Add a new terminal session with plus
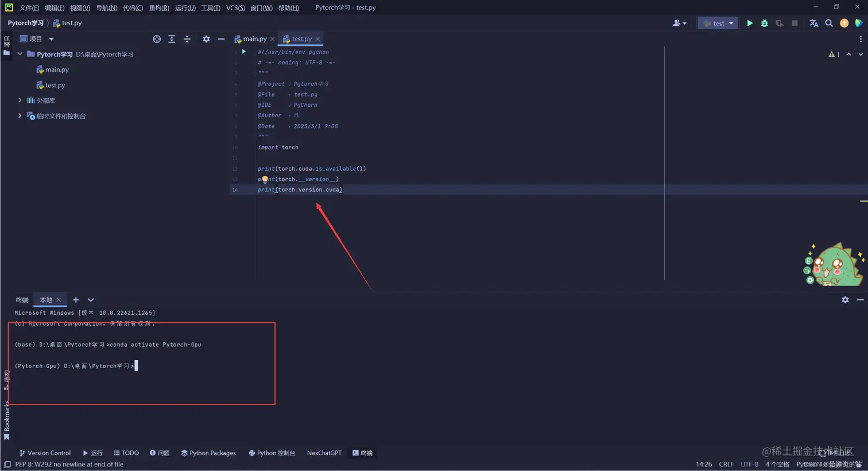Viewport: 868px width, 471px height. point(76,300)
